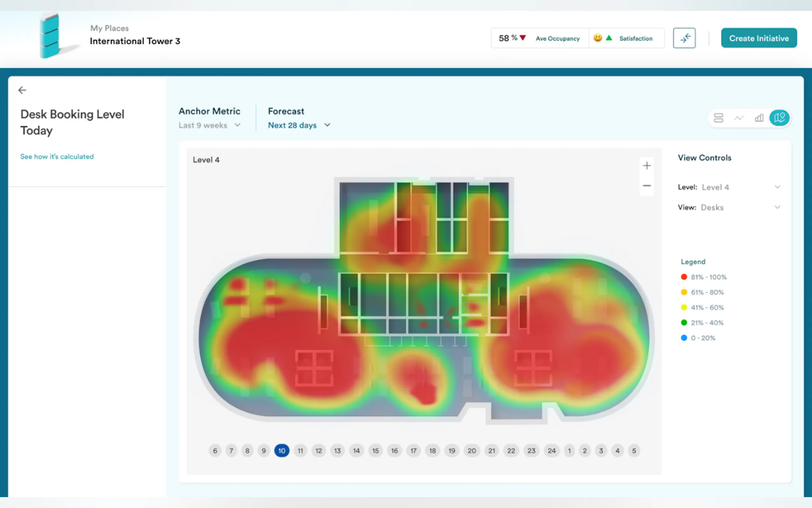The height and width of the screenshot is (508, 812).
Task: Select hour 18 on the timeline
Action: coord(432,450)
